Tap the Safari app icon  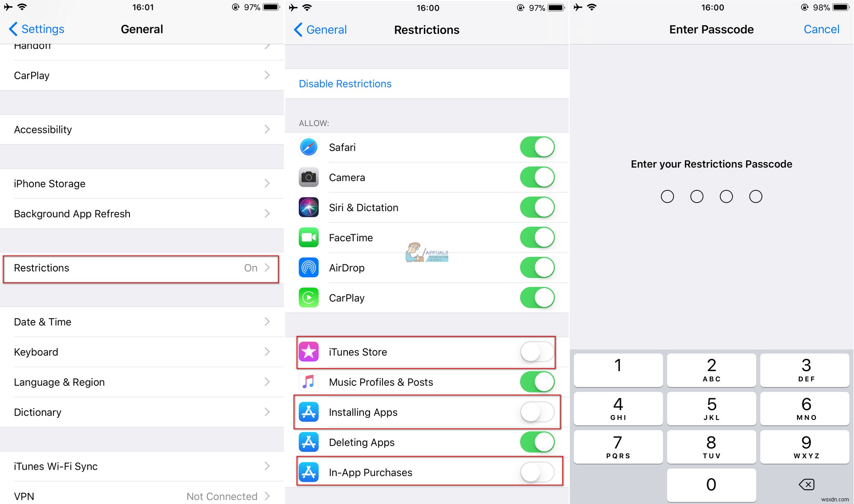coord(309,146)
